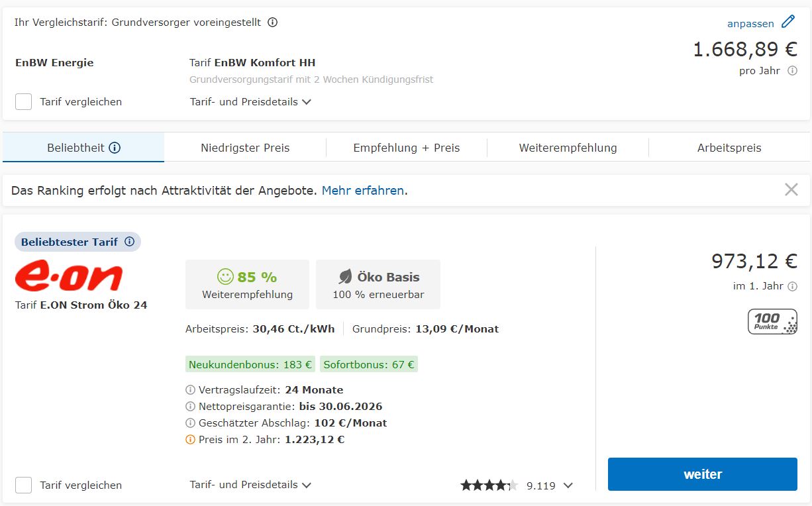This screenshot has width=812, height=506.
Task: Expand Tarif- und Preisdetails for E.ON Strom Öko
Action: tap(250, 485)
